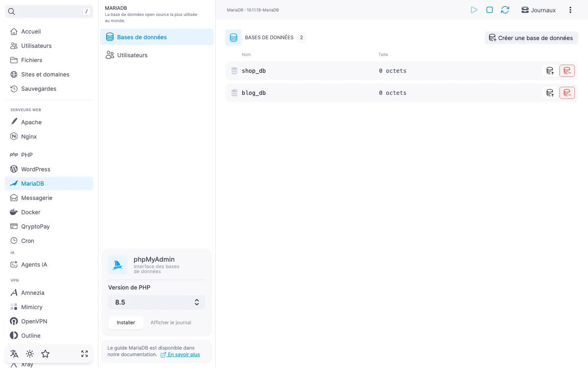Start the MariaDB service with play icon
588x368 pixels.
(474, 10)
